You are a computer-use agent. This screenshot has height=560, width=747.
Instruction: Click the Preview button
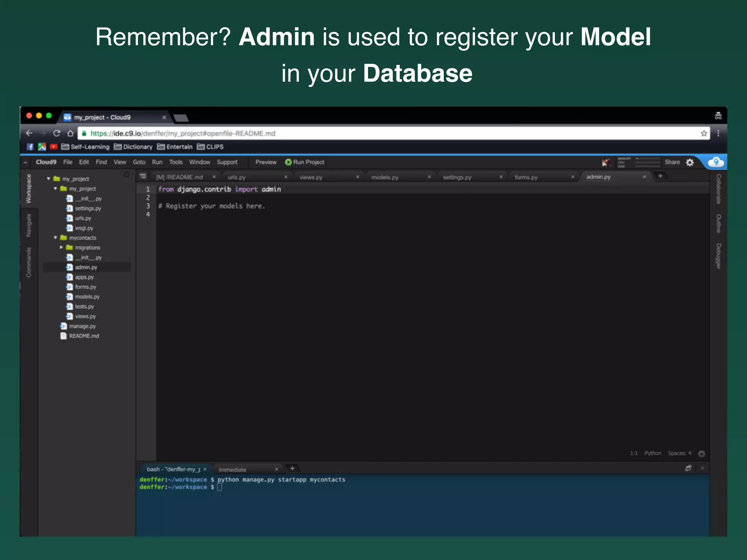coord(266,162)
